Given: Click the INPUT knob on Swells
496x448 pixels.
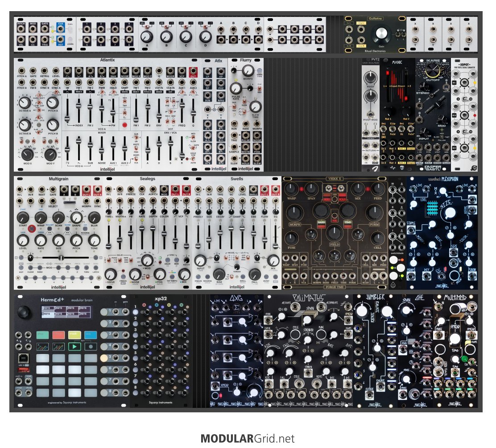Looking at the screenshot, I should (200, 261).
